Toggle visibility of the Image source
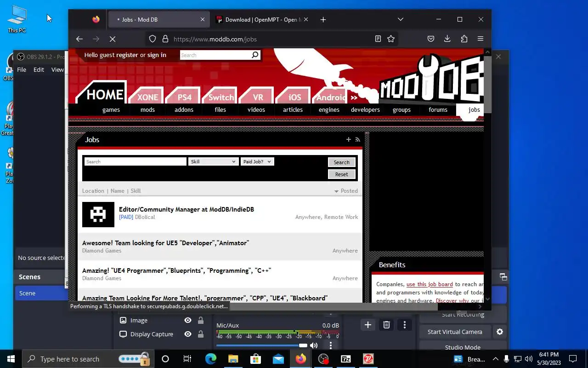The height and width of the screenshot is (368, 588). pyautogui.click(x=188, y=320)
